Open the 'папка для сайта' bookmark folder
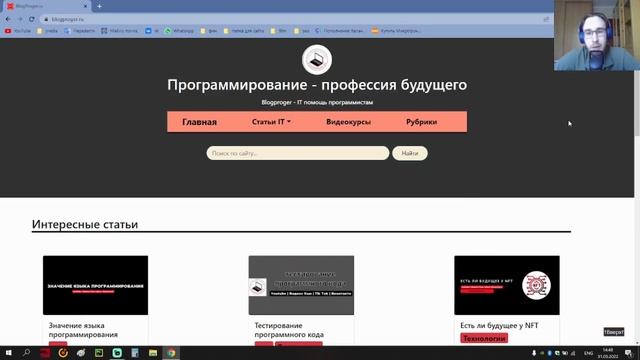 click(x=244, y=31)
